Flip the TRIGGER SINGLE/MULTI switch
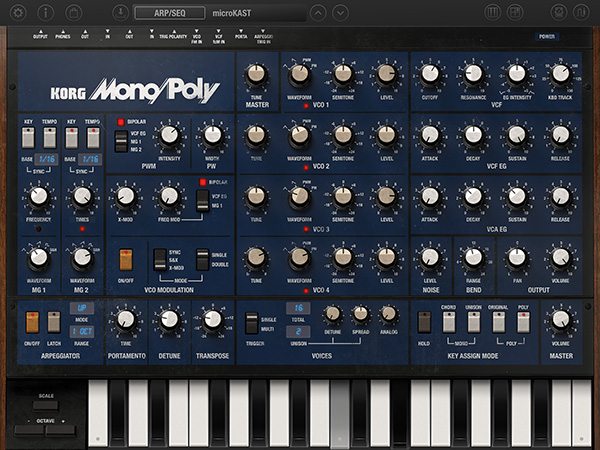The image size is (600, 450). [252, 323]
